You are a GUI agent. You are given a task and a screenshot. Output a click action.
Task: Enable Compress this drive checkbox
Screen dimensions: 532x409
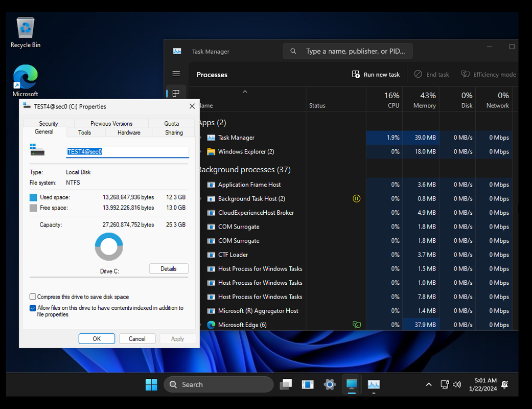coord(33,297)
